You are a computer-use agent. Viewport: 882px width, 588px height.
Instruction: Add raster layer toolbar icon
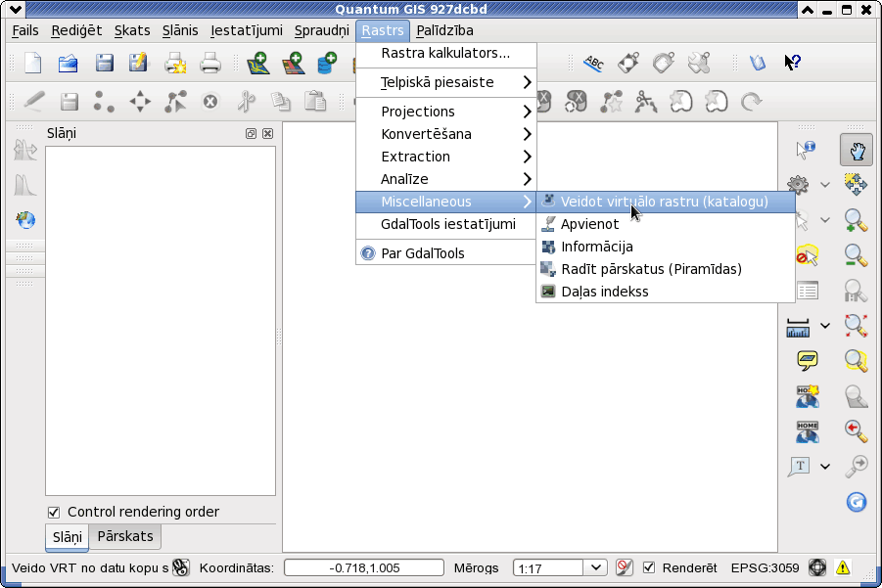click(x=293, y=63)
